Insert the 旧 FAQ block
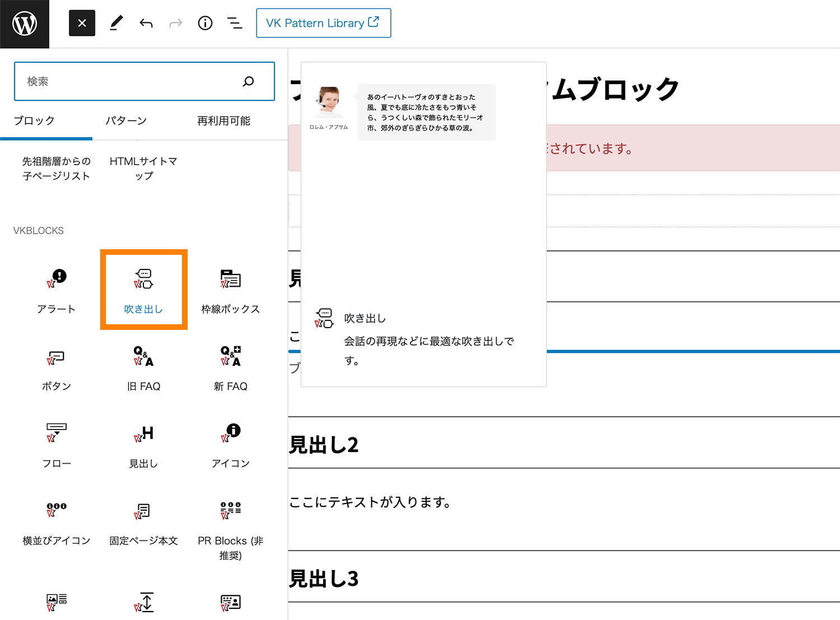 (x=143, y=367)
